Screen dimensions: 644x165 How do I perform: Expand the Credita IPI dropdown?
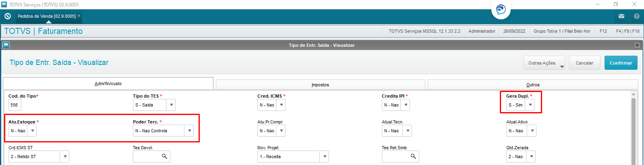click(x=406, y=105)
